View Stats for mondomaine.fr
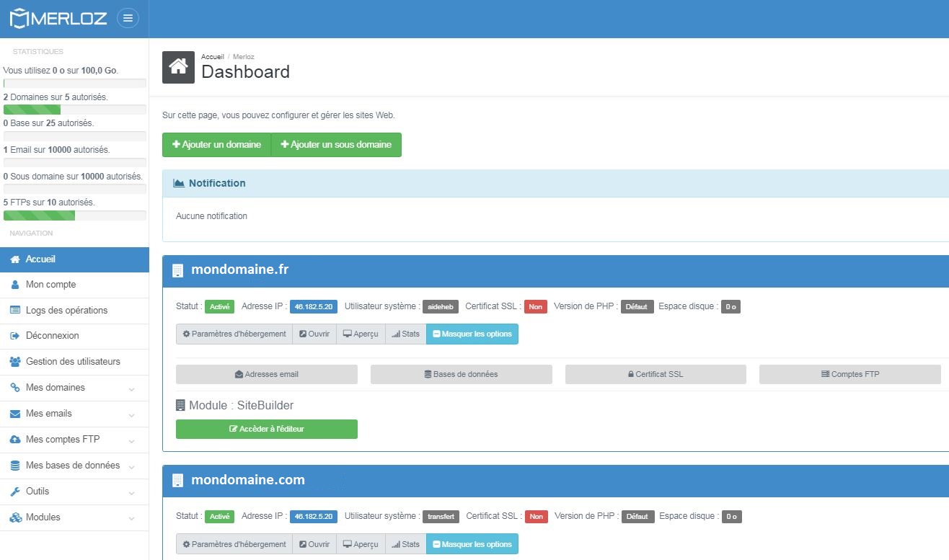949x560 pixels. (405, 334)
